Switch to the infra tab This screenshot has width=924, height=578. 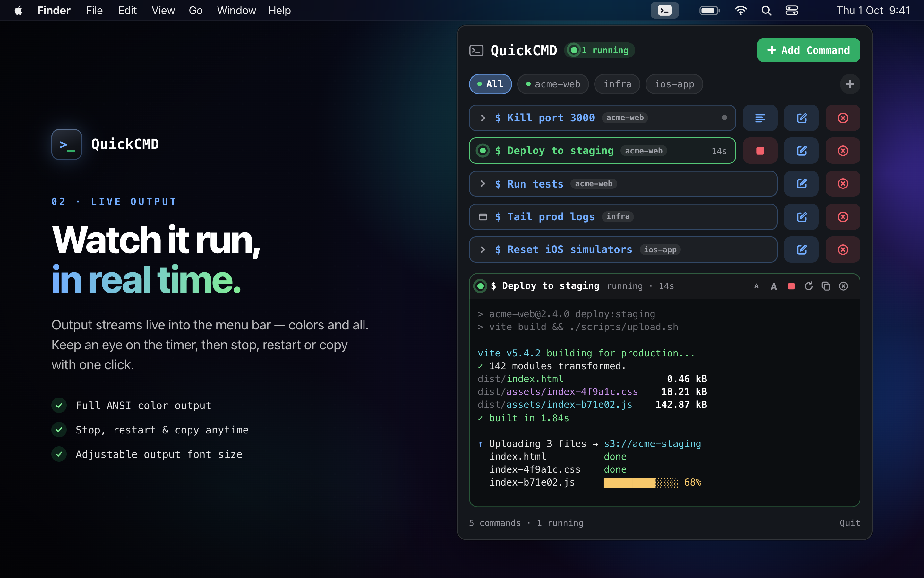click(x=617, y=84)
